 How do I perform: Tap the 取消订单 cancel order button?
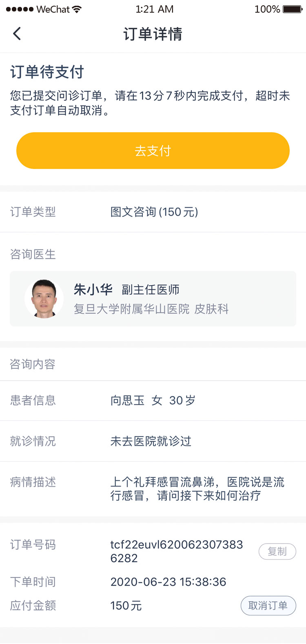(x=268, y=606)
